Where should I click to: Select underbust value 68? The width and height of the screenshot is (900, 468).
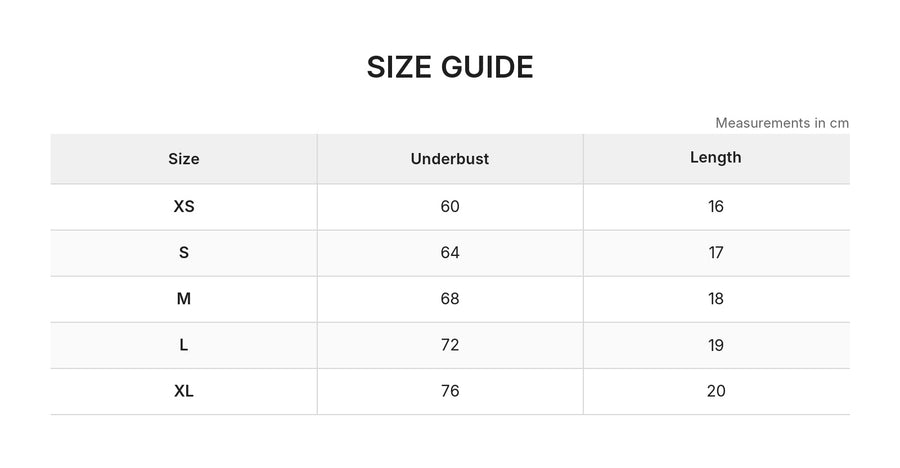tap(450, 299)
